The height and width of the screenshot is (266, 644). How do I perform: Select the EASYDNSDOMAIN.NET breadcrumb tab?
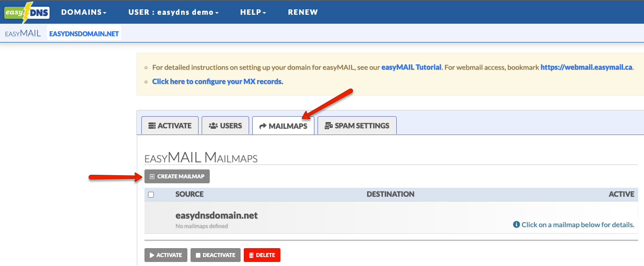point(84,34)
